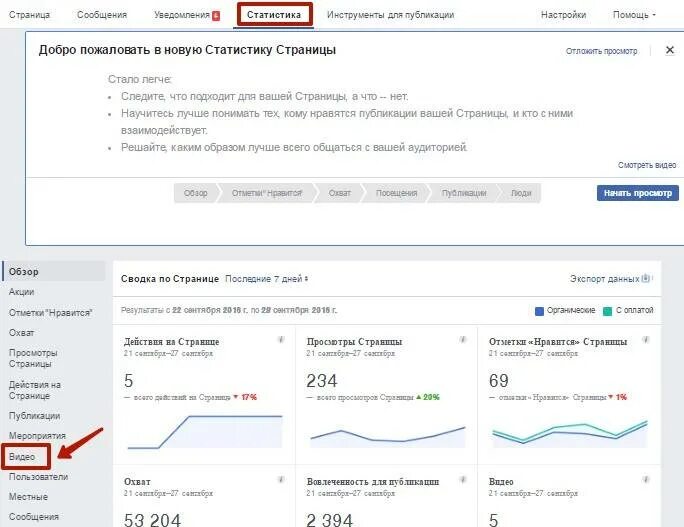This screenshot has height=527, width=684.
Task: Click the 2 394 engagement value
Action: tap(329, 520)
